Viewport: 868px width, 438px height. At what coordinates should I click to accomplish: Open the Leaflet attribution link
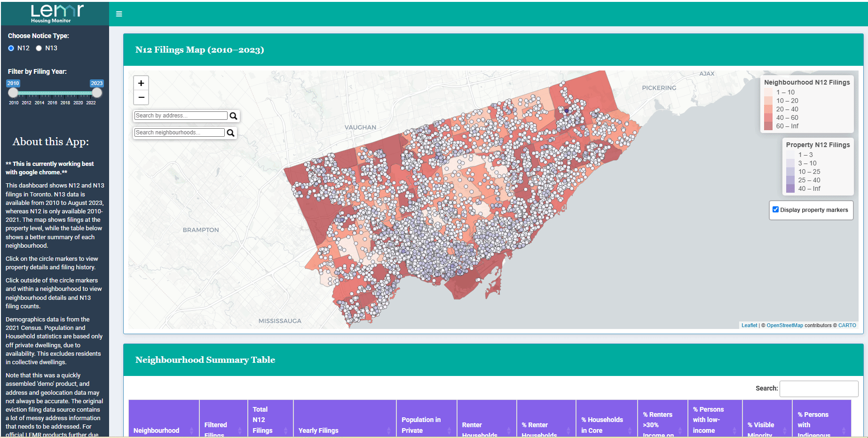[x=749, y=325]
